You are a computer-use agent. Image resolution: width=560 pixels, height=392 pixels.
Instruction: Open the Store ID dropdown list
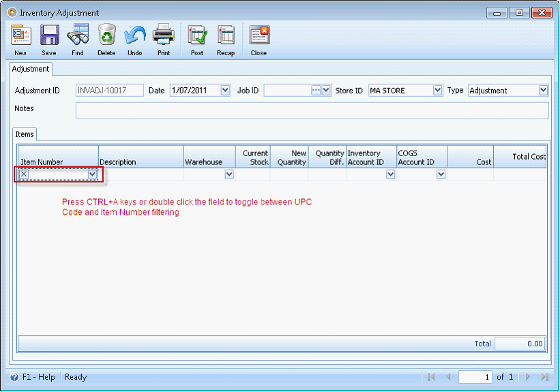tap(437, 90)
